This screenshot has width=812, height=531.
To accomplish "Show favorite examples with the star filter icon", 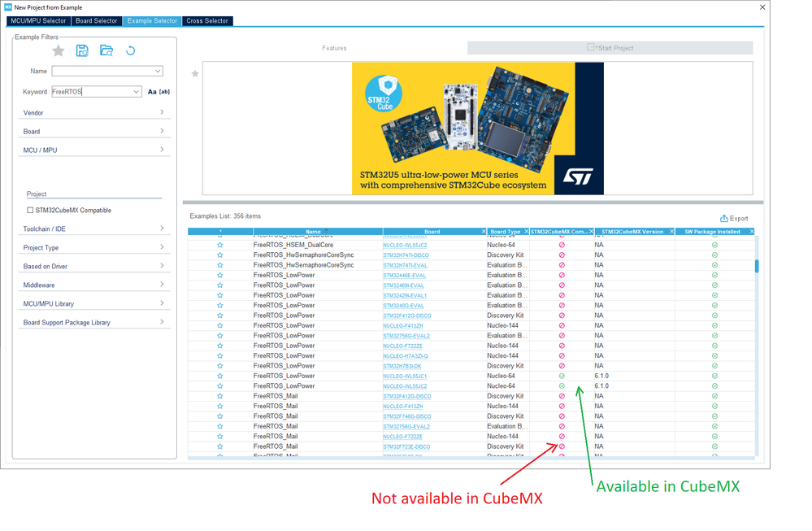I will [x=59, y=50].
